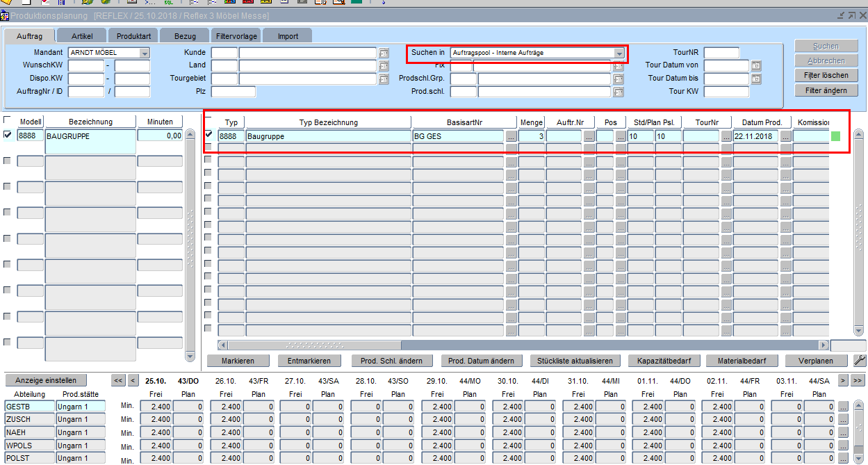Click the Prod.schl. lookup icon
Screen dimensions: 868x465
coord(618,92)
